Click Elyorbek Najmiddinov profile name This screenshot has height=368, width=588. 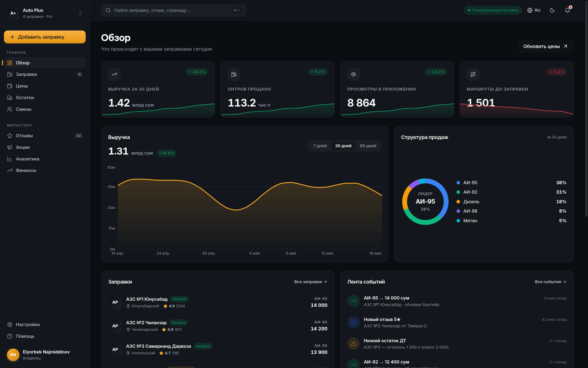coord(46,352)
